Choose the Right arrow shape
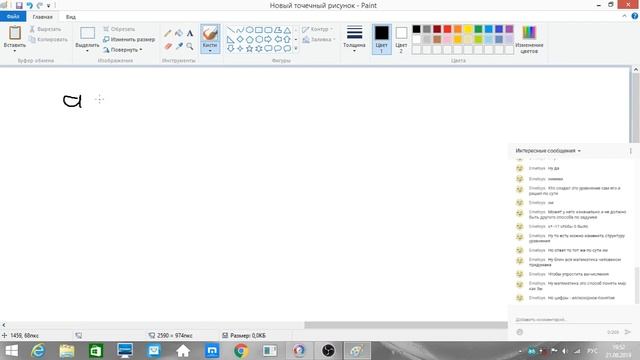This screenshot has width=640, height=360. click(x=268, y=39)
